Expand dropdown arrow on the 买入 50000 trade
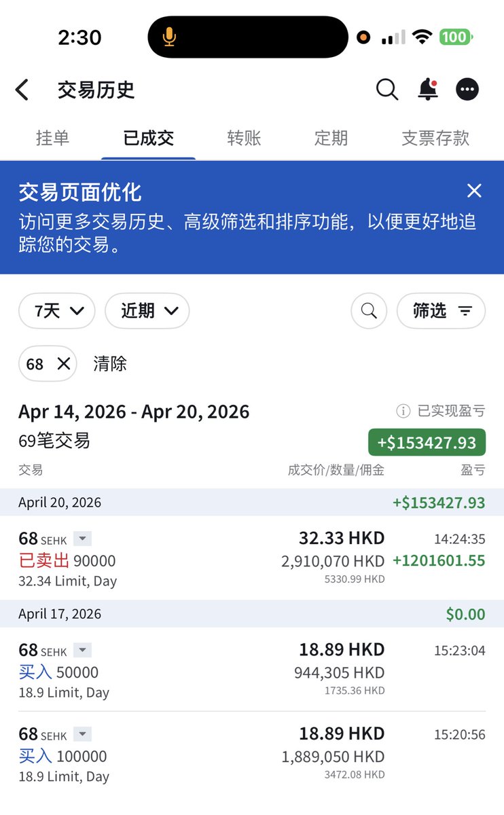The width and height of the screenshot is (504, 815). click(x=82, y=651)
